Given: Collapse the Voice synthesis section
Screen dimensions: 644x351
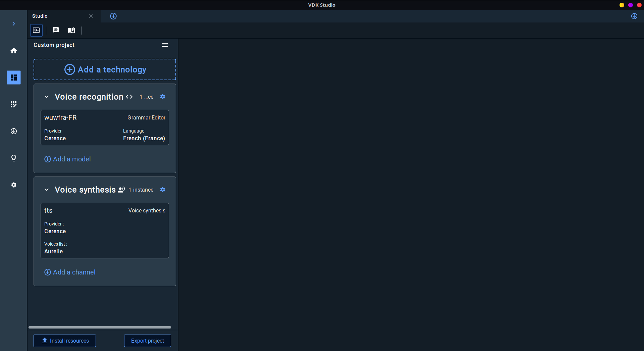Looking at the screenshot, I should tap(47, 190).
